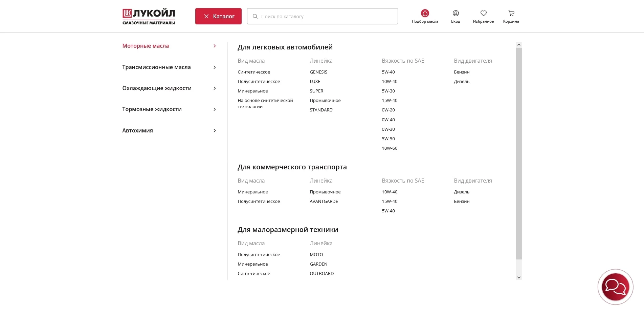Choose 5W-30 viscosity for passenger cars
This screenshot has width=644, height=314.
(388, 91)
